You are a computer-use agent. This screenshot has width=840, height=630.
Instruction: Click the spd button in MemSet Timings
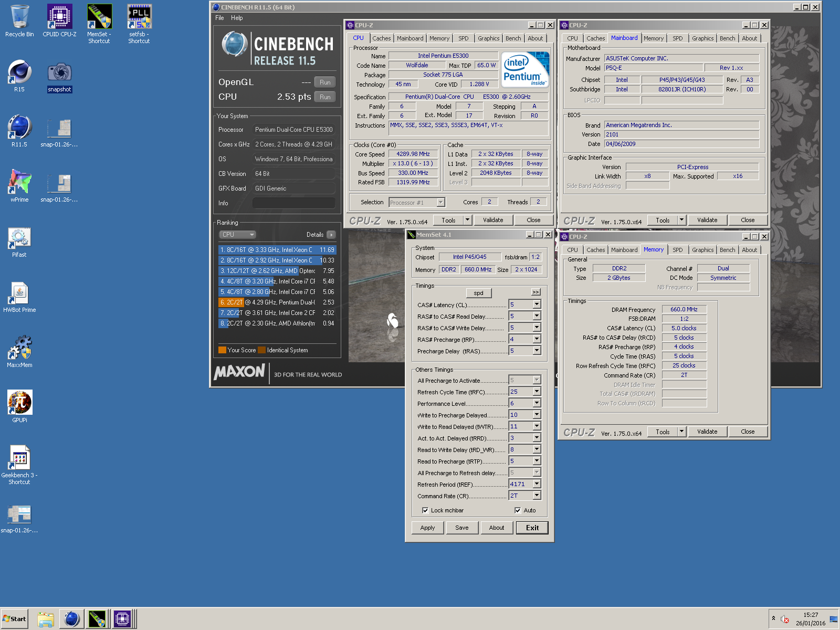tap(478, 293)
